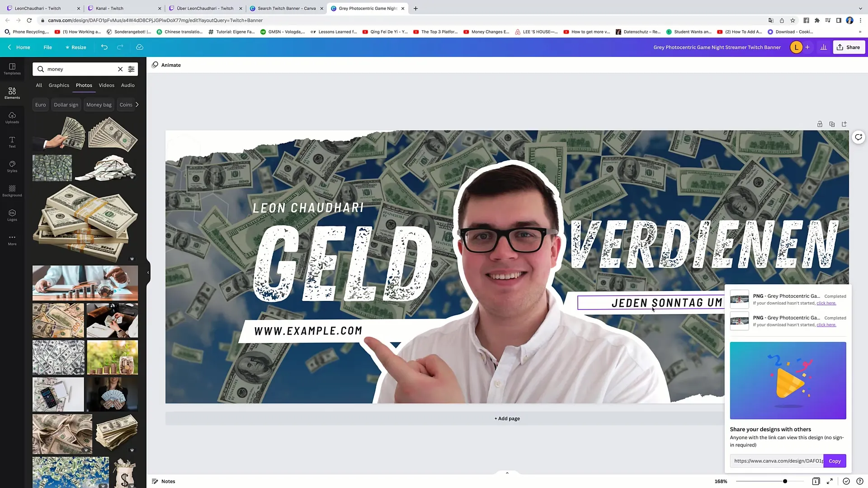The height and width of the screenshot is (488, 868).
Task: Toggle Photos filter tab
Action: 84,85
